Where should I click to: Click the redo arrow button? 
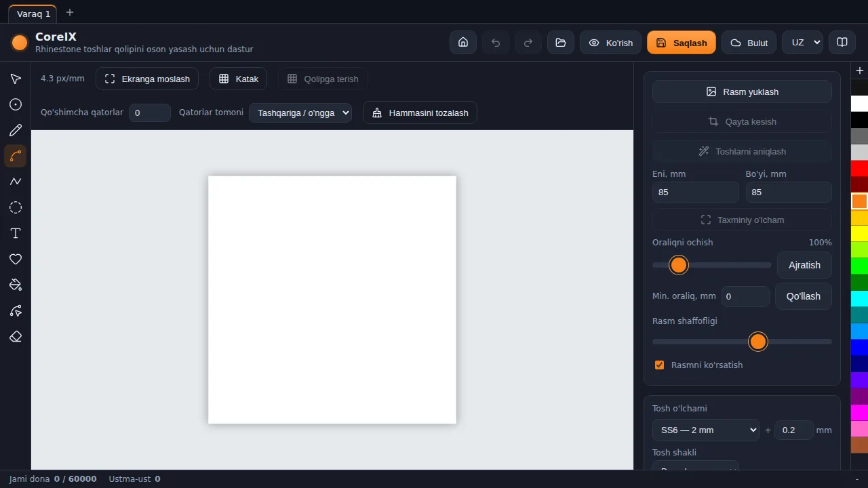[528, 42]
